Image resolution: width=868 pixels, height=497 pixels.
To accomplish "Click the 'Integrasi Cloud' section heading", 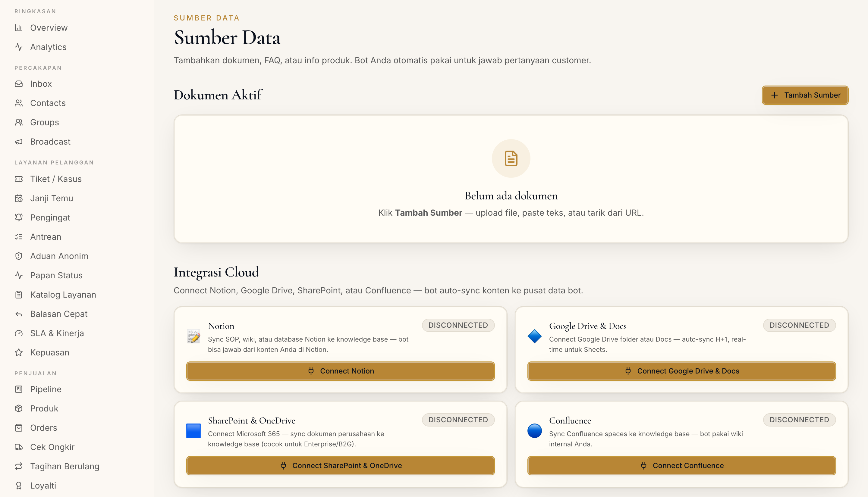I will coord(216,272).
